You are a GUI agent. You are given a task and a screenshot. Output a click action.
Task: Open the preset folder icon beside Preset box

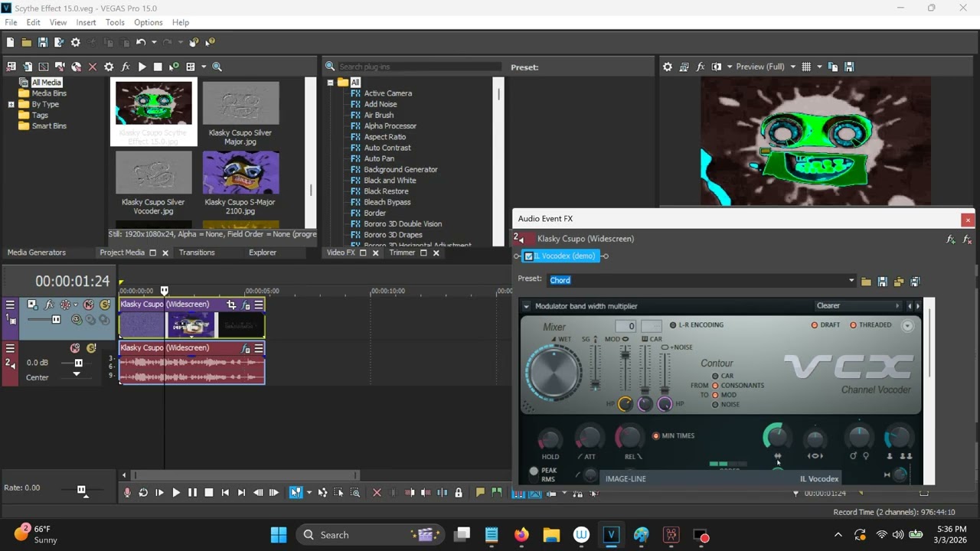click(x=866, y=282)
